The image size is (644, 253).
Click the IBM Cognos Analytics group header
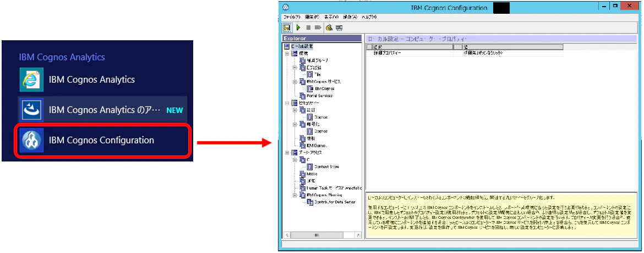click(62, 57)
